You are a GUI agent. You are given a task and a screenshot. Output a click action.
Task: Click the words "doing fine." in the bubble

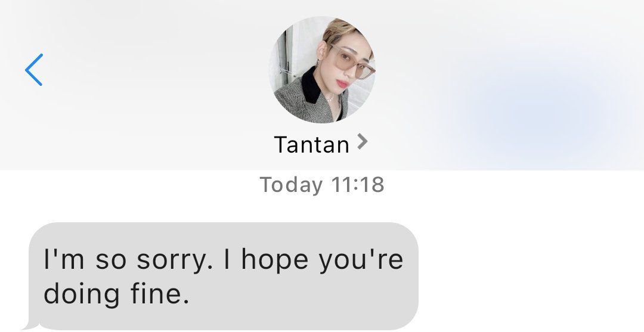click(x=117, y=294)
